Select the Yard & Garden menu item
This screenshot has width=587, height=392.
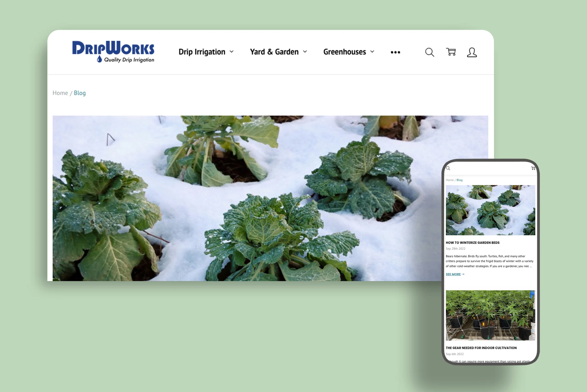[x=274, y=52]
